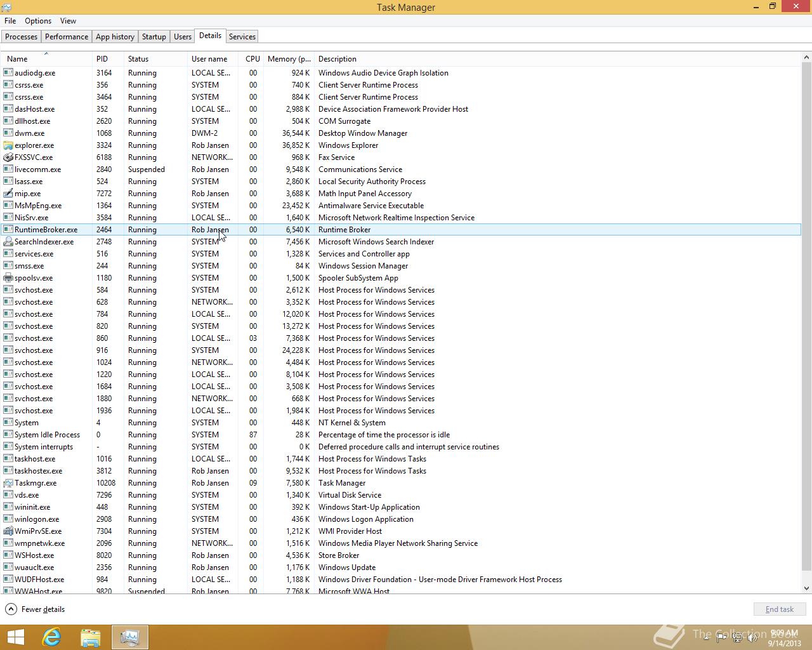Click the wuauclt.exe process icon
812x650 pixels.
tap(8, 567)
